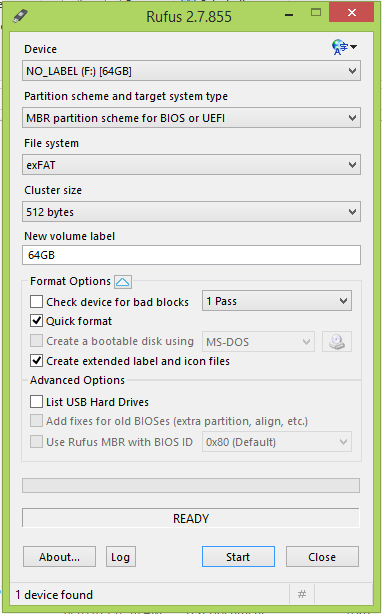Enable List USB Hard Drives
Image resolution: width=382 pixels, height=614 pixels.
click(36, 402)
